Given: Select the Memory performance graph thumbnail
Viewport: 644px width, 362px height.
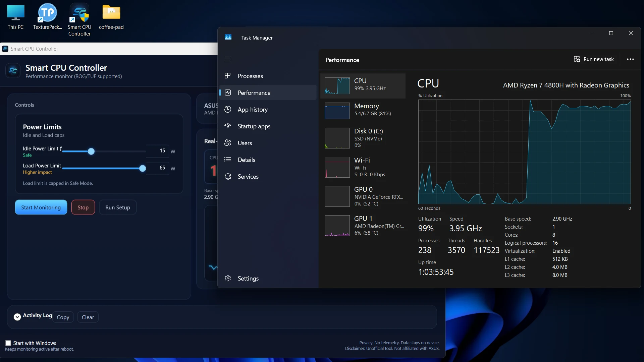Looking at the screenshot, I should click(337, 111).
